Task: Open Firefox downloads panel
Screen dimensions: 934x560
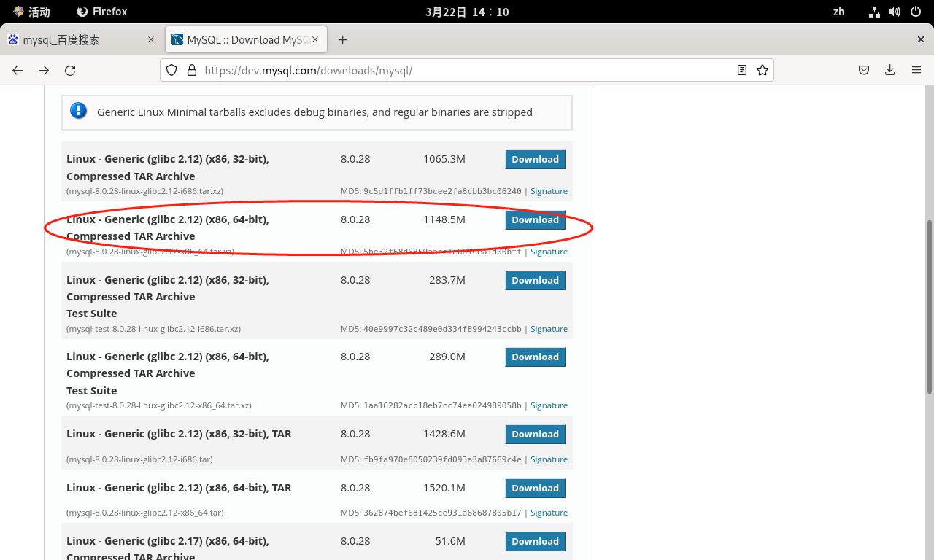Action: point(889,70)
